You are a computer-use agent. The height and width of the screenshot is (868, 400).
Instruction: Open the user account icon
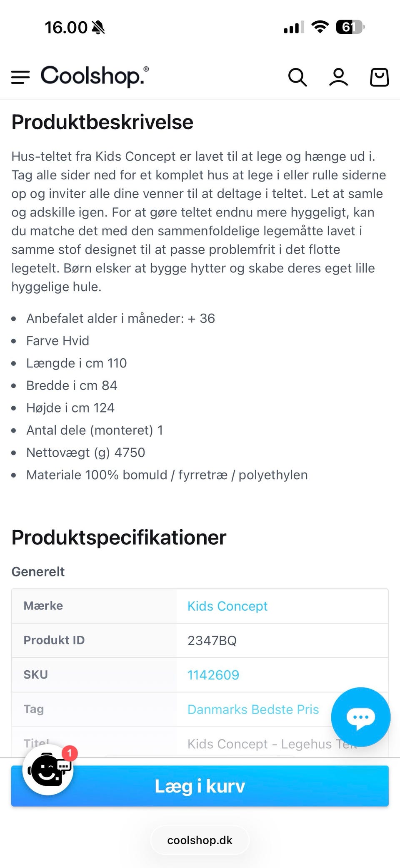click(338, 77)
